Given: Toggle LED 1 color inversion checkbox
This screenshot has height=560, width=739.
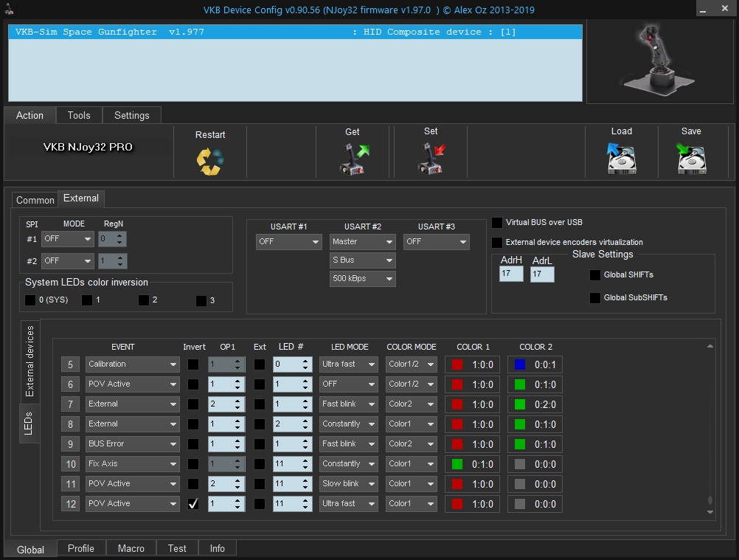Looking at the screenshot, I should pyautogui.click(x=87, y=300).
